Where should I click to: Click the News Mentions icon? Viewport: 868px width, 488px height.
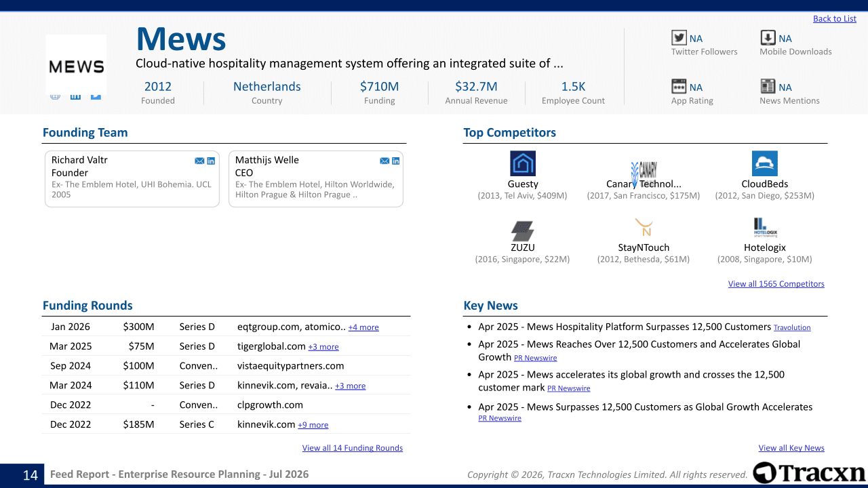(768, 87)
